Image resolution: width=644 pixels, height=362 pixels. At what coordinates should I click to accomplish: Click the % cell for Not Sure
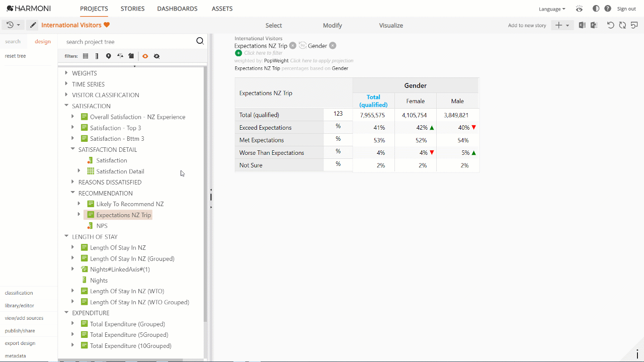pyautogui.click(x=338, y=164)
